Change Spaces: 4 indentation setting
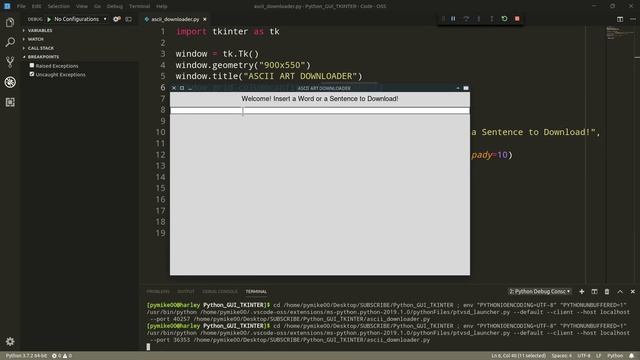The image size is (640, 360). pos(562,356)
